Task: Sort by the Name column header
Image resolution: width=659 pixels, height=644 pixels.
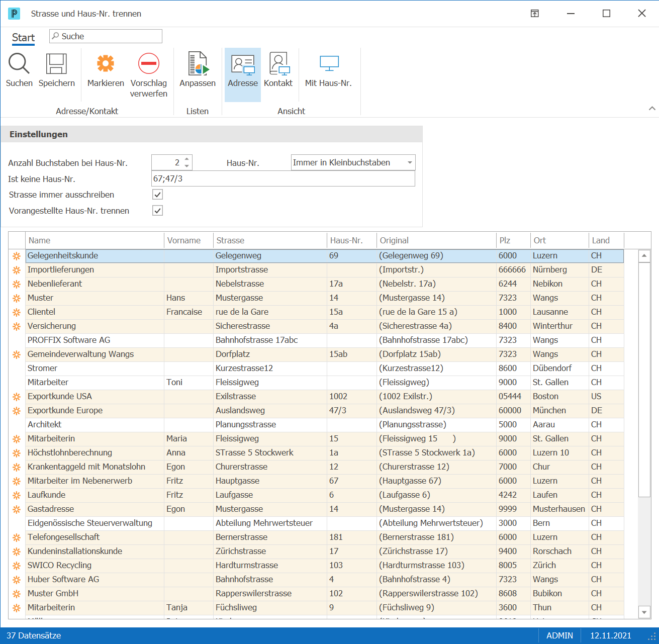Action: coord(95,240)
